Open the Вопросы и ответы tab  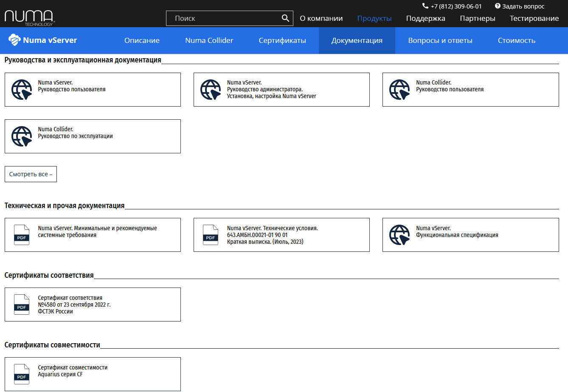(x=440, y=40)
